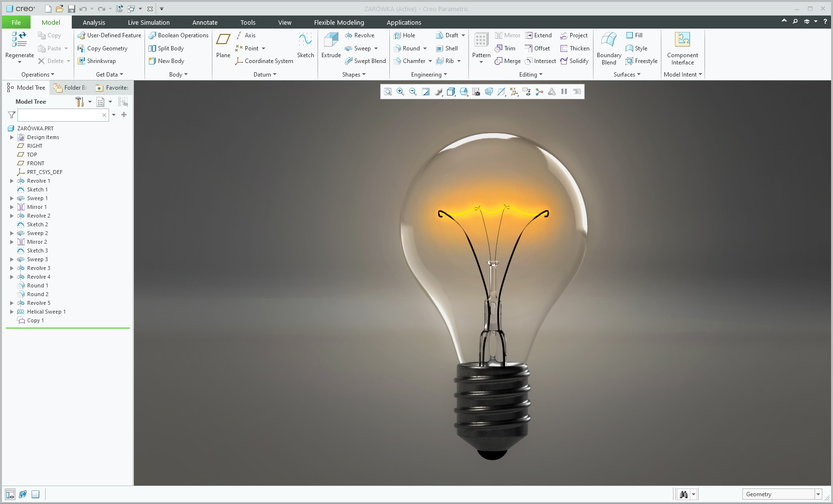833x504 pixels.
Task: Click the Model Tree search filter field
Action: (59, 115)
